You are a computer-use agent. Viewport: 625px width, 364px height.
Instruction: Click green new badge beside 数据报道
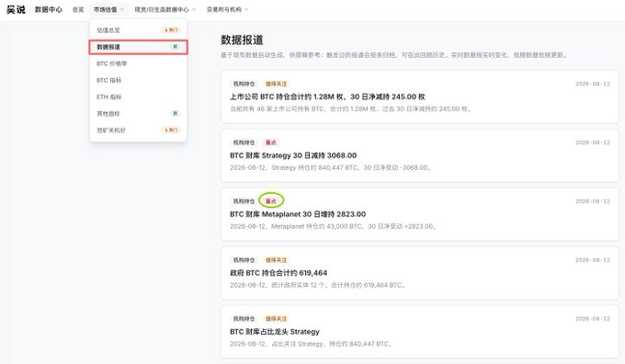click(x=175, y=47)
